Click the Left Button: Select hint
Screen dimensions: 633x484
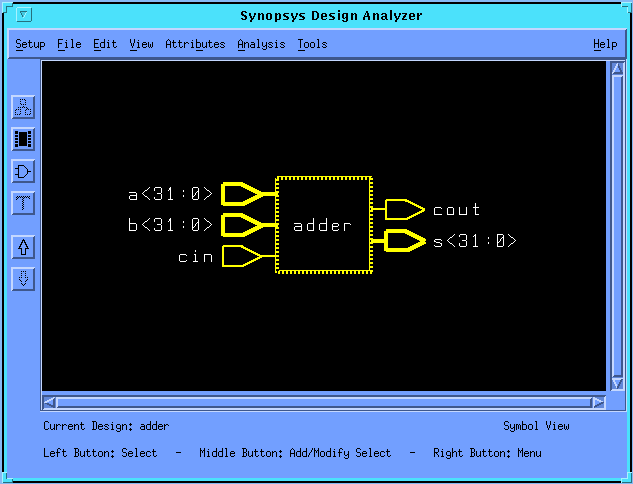click(100, 453)
